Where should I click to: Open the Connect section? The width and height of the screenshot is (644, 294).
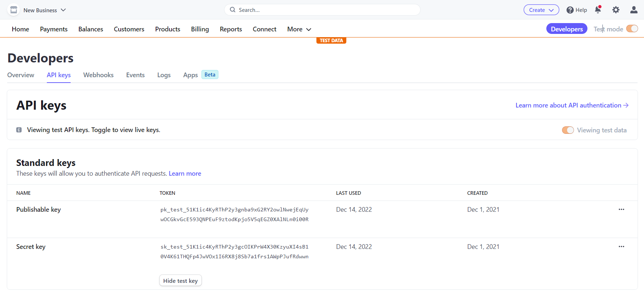[265, 29]
